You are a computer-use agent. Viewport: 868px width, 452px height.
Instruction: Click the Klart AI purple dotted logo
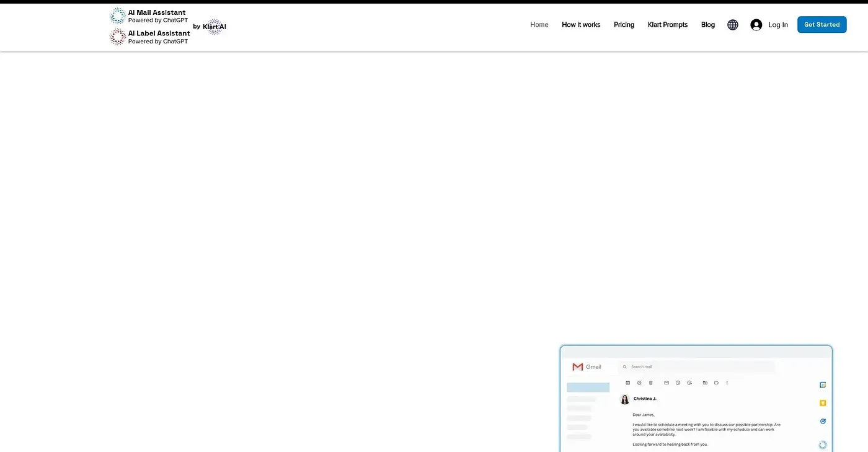point(215,27)
